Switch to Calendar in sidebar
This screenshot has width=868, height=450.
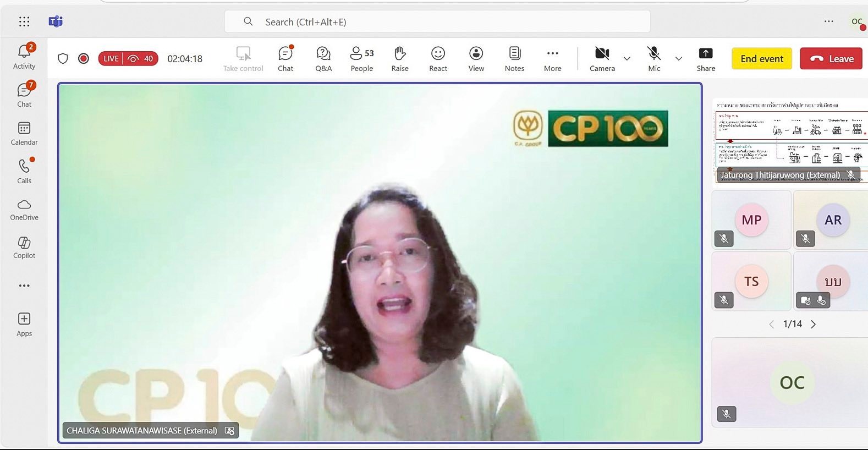click(24, 134)
